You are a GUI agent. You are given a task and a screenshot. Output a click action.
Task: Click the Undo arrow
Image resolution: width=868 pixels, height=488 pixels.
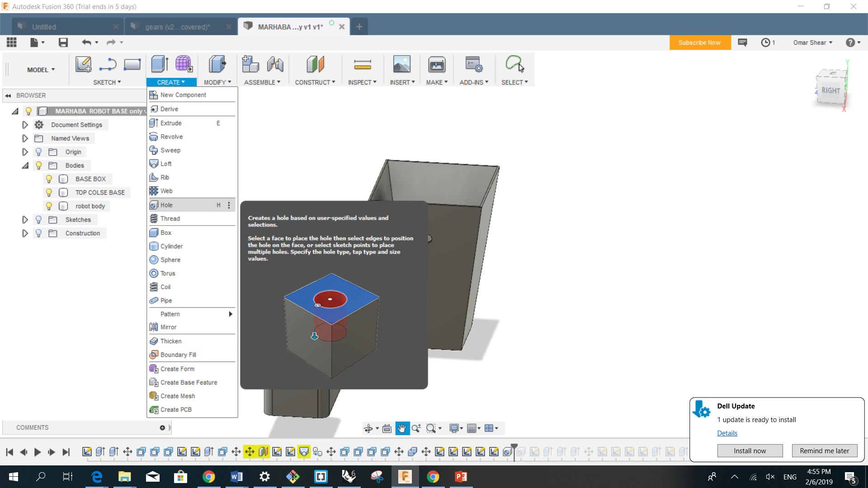point(86,42)
